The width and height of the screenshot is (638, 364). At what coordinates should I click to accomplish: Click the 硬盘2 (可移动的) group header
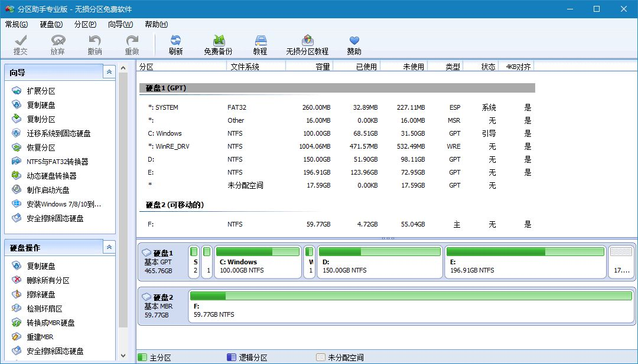[337, 205]
